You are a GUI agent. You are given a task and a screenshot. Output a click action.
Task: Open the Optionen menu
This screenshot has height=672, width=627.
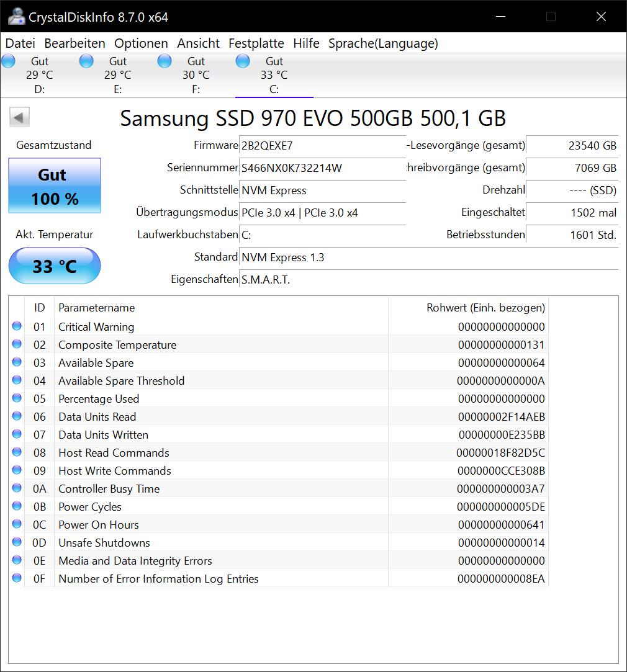(141, 43)
